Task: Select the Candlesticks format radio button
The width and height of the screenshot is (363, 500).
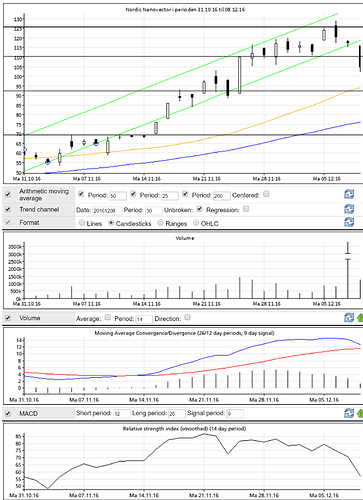Action: pos(111,223)
